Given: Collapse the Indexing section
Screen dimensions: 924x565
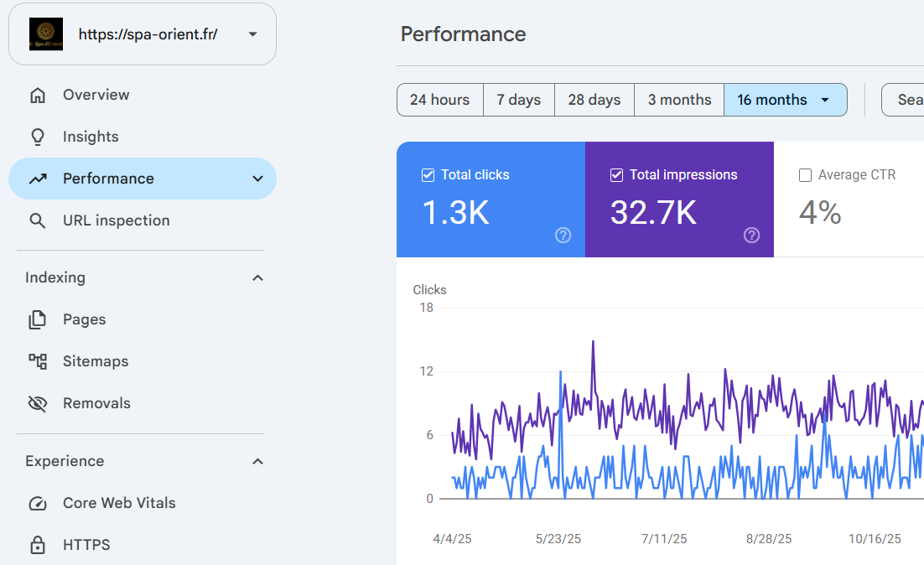Looking at the screenshot, I should pyautogui.click(x=257, y=277).
